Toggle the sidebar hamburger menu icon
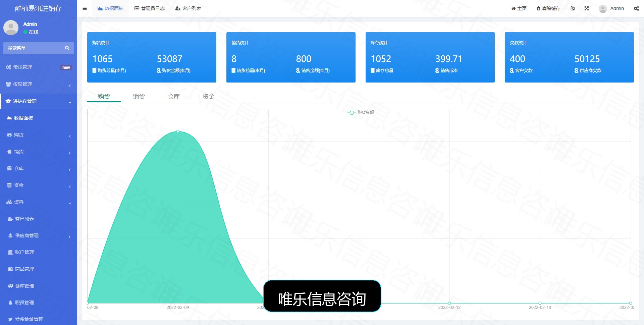Screen dimensions: 644x325 click(85, 8)
